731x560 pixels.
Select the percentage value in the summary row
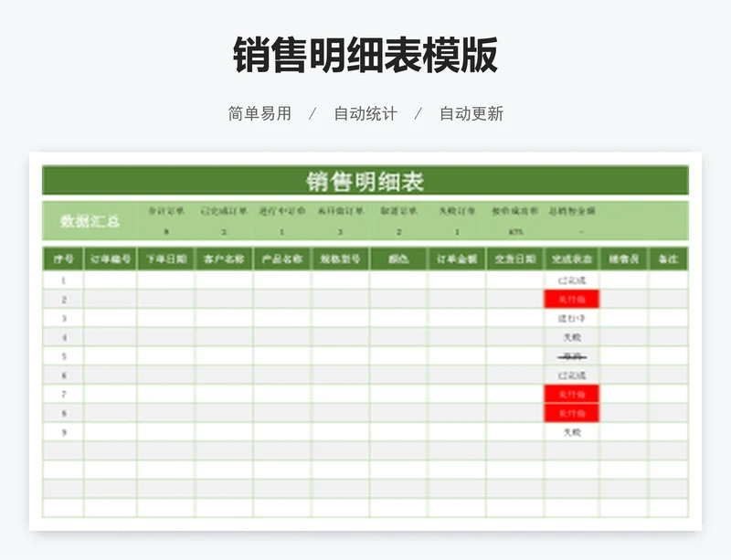click(516, 232)
